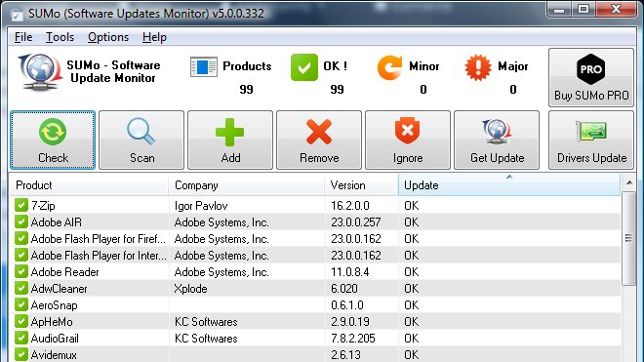Click the red Major updates icon
The height and width of the screenshot is (362, 644).
[x=478, y=67]
